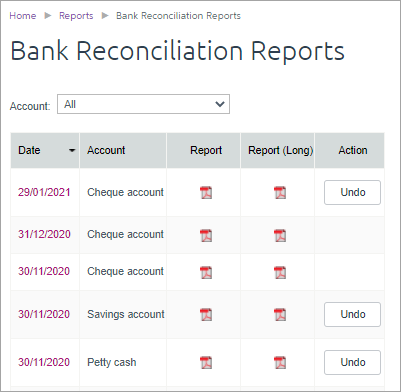This screenshot has width=401, height=392.
Task: Open PDF report for 31/12/2020 Cheque account
Action: 206,235
